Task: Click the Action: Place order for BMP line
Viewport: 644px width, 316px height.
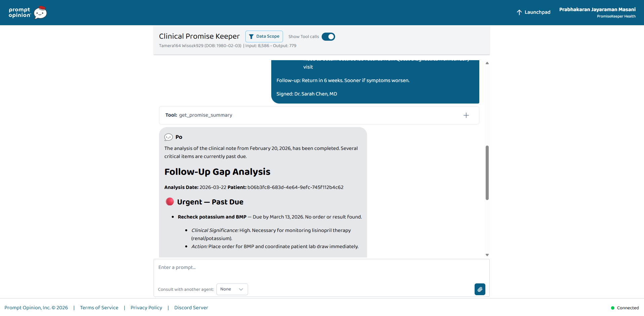Action: tap(275, 246)
